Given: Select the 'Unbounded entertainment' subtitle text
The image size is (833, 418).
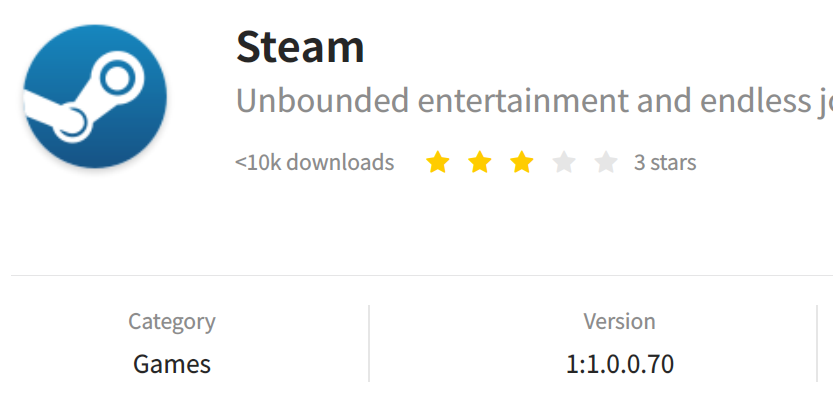Looking at the screenshot, I should click(x=533, y=100).
